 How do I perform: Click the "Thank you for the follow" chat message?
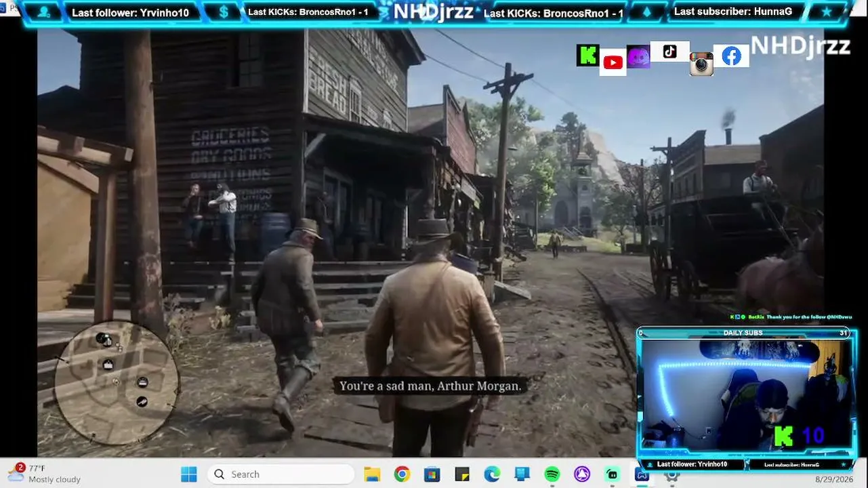click(x=791, y=317)
